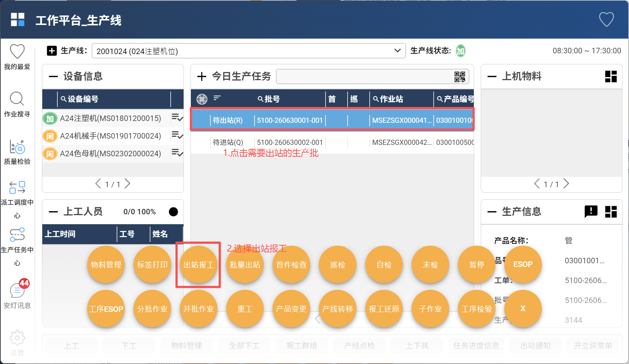Open 我的最爱 in sidebar
The image size is (629, 364).
pyautogui.click(x=17, y=57)
